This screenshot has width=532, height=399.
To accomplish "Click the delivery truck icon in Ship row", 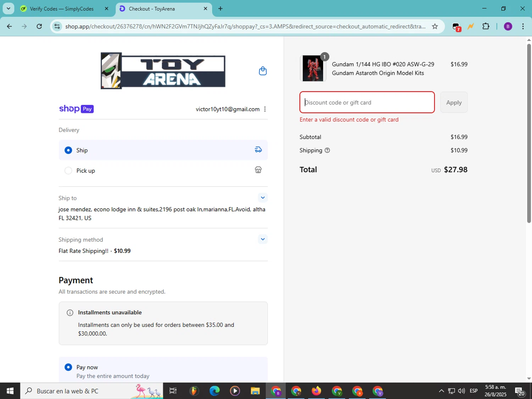I will click(258, 150).
